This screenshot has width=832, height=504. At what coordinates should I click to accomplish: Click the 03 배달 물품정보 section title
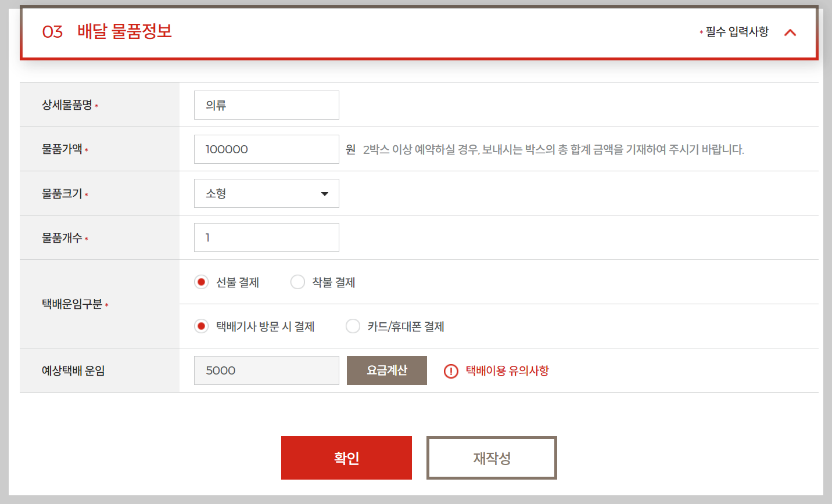click(107, 31)
